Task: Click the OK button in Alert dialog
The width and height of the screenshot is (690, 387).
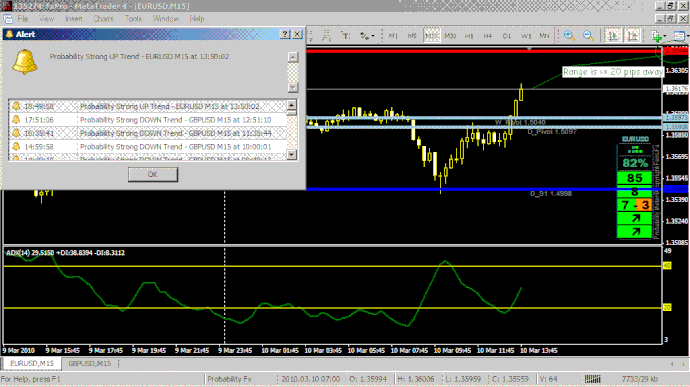Action: [153, 174]
